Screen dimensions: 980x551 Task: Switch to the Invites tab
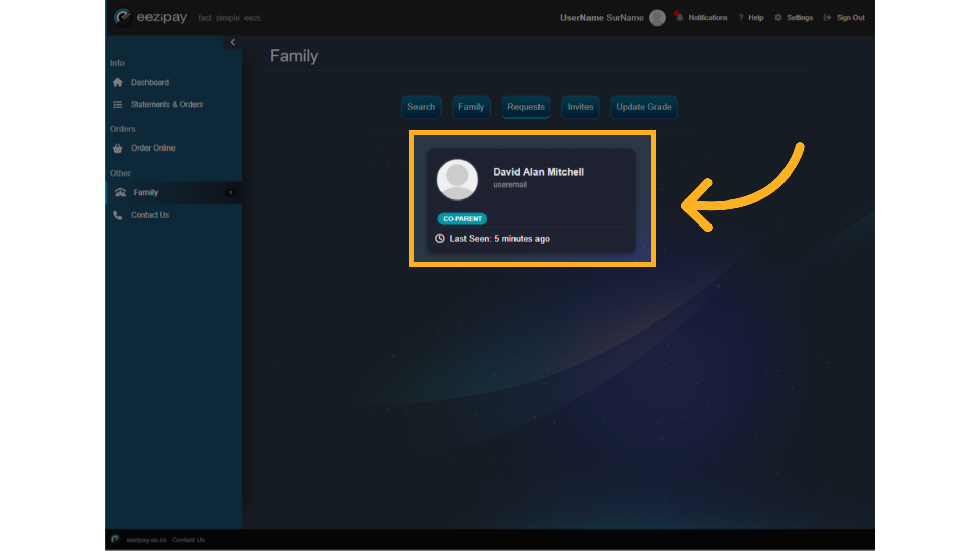point(580,107)
